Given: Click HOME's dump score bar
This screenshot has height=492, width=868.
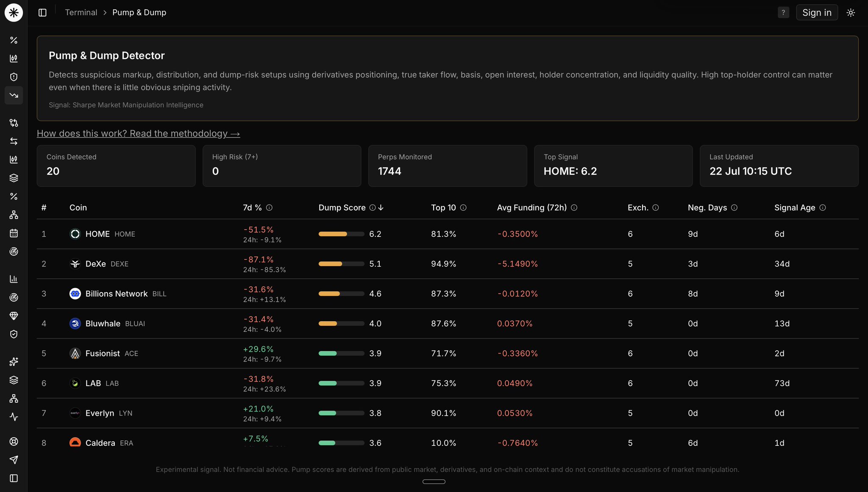Looking at the screenshot, I should coord(341,234).
